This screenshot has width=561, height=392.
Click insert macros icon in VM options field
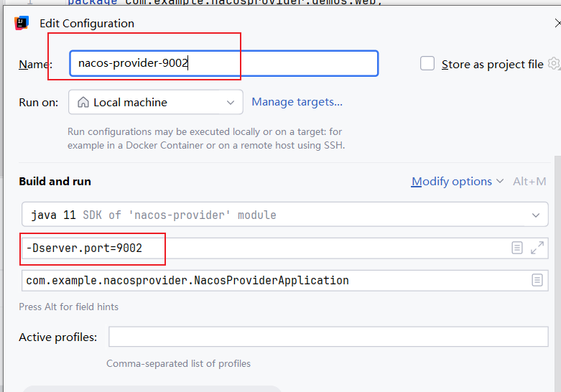click(x=517, y=248)
